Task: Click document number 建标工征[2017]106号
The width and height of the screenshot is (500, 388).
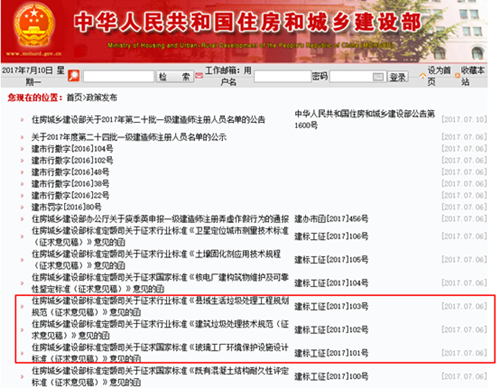Action: pos(331,236)
